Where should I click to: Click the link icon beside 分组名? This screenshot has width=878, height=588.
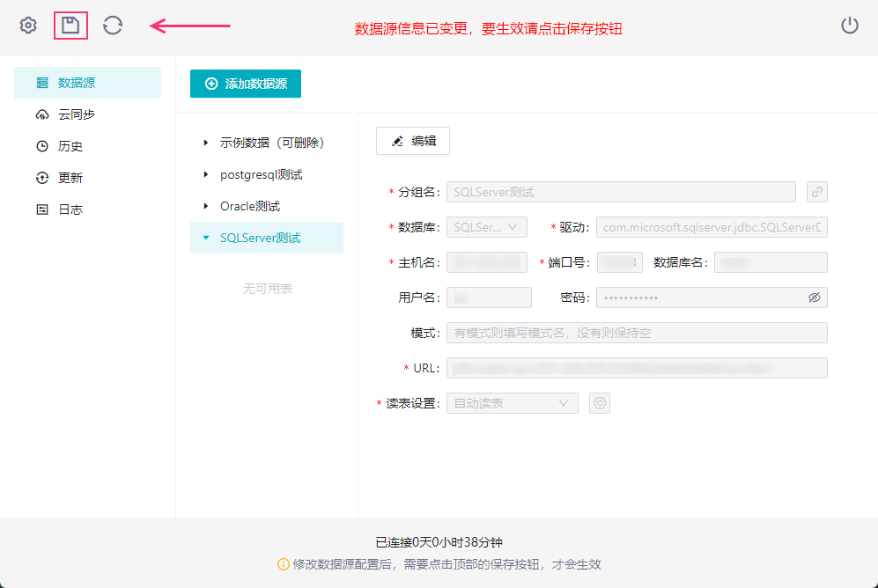coord(817,192)
